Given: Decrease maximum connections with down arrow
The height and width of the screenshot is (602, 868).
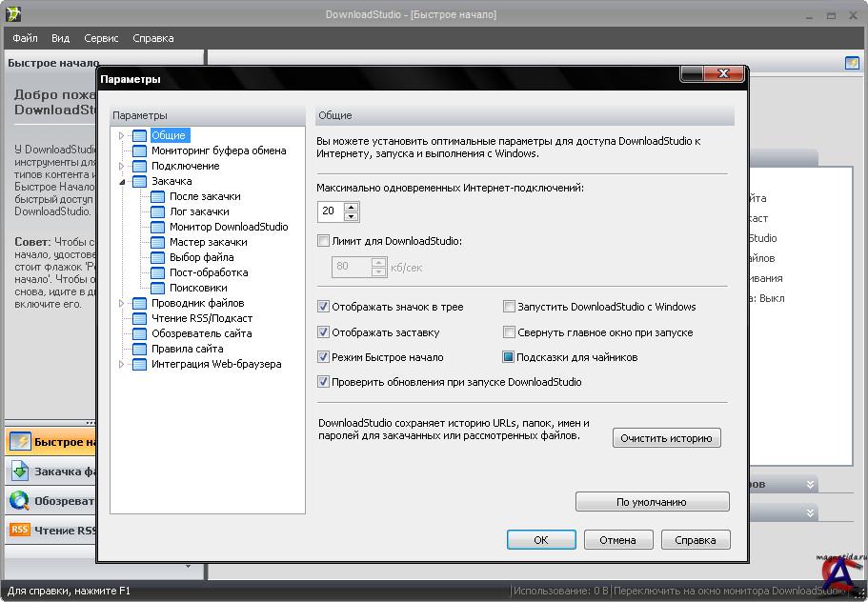Looking at the screenshot, I should pyautogui.click(x=351, y=216).
